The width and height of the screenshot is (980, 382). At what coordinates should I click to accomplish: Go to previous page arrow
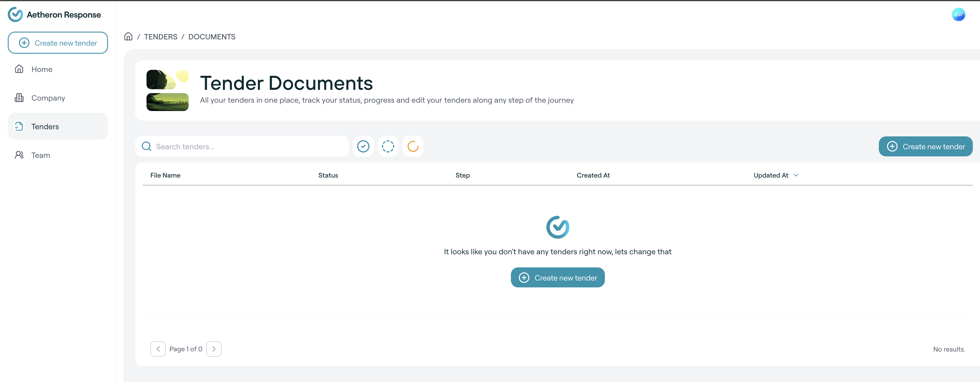158,349
